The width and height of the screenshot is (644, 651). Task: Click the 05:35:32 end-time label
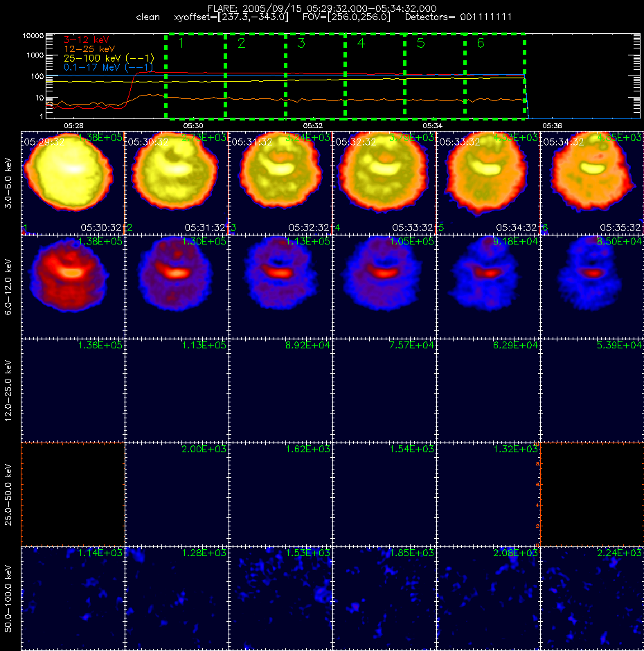coord(620,228)
